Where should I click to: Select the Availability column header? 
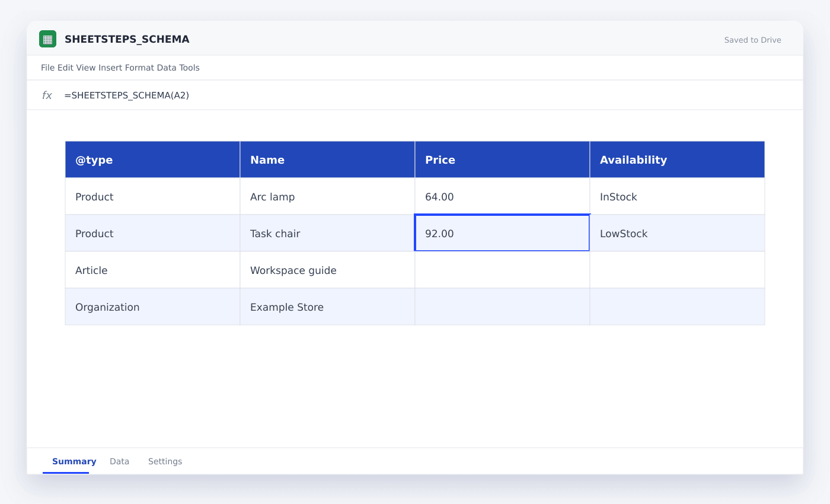677,160
